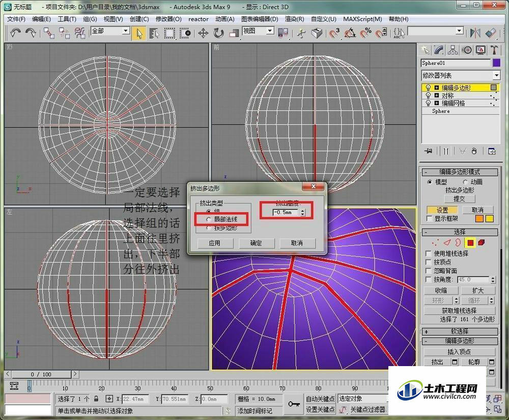
Task: Select the 动画 radio button
Action: tap(465, 182)
